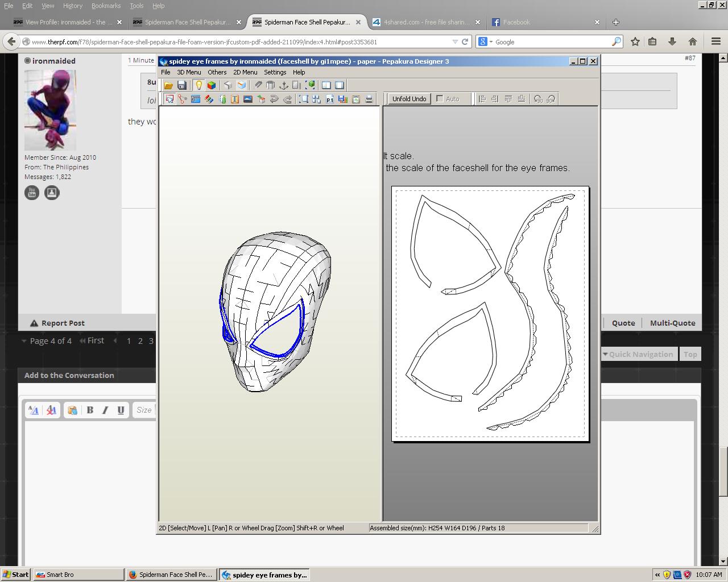Expand Page 4 of 4 dropdown
This screenshot has width=728, height=582.
coord(47,341)
